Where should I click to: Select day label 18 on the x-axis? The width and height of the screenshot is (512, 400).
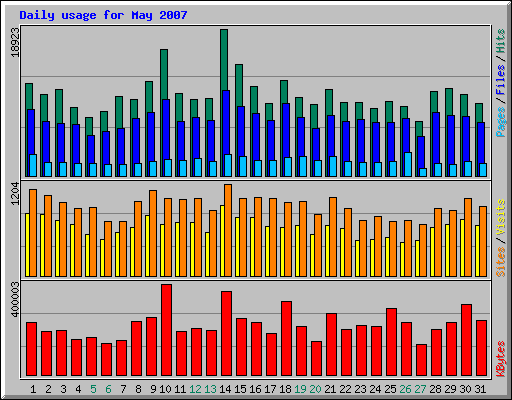point(285,389)
